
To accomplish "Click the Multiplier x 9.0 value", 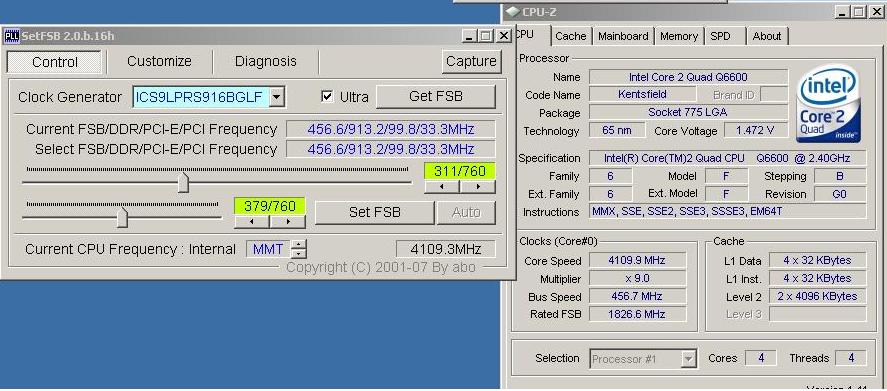I will 638,278.
